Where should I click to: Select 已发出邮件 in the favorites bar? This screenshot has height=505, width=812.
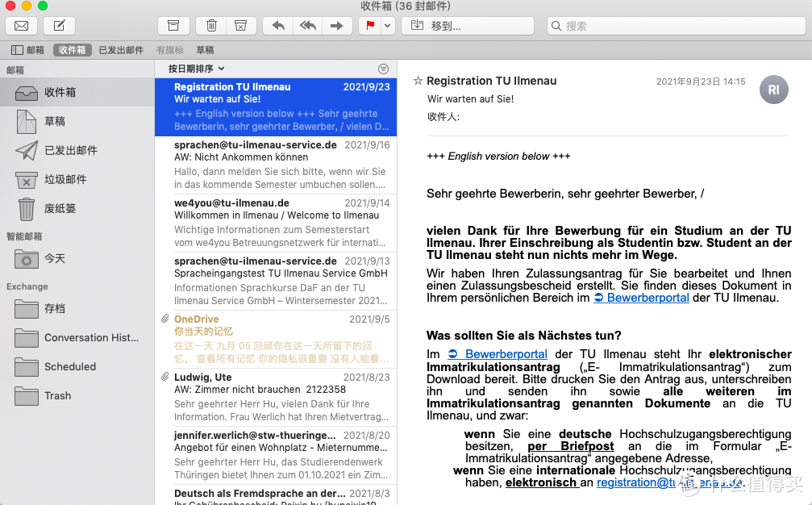coord(121,50)
